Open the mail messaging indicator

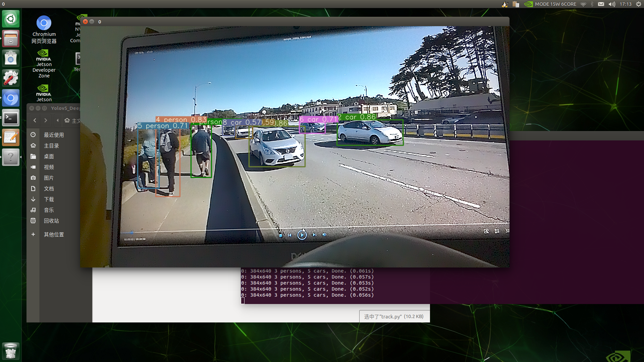[x=601, y=4]
